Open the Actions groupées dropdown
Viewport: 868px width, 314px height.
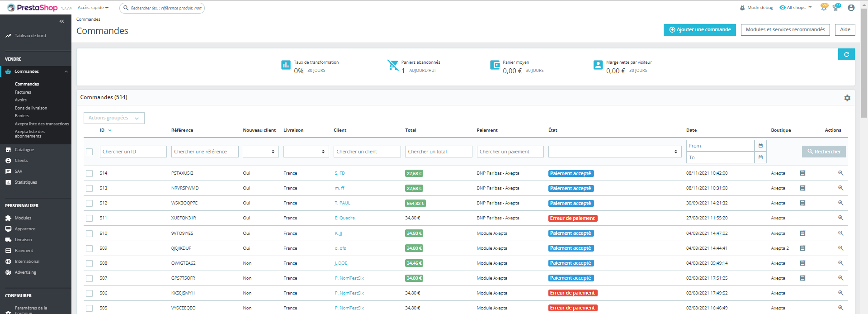[x=114, y=118]
